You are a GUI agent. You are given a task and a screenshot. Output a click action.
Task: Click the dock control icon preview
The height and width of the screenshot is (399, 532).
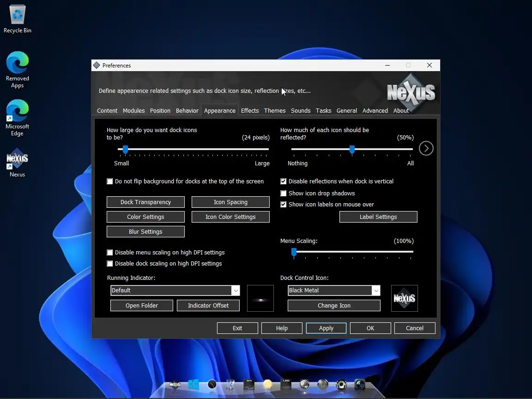click(405, 298)
